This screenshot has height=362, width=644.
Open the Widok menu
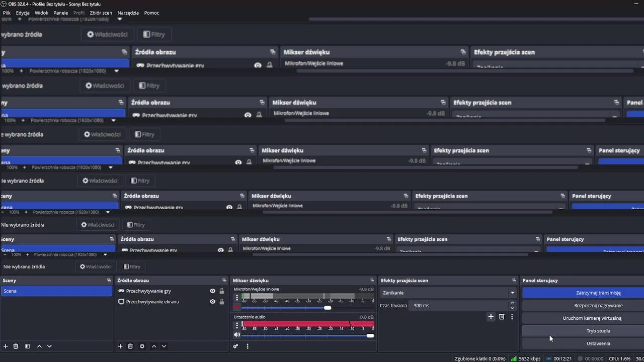(x=41, y=13)
